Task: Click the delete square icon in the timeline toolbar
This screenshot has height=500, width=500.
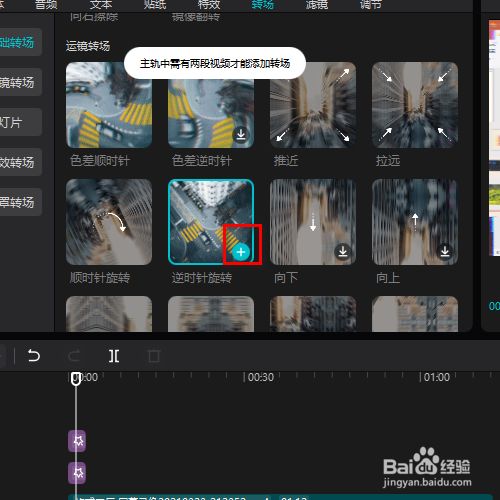Action: tap(154, 356)
